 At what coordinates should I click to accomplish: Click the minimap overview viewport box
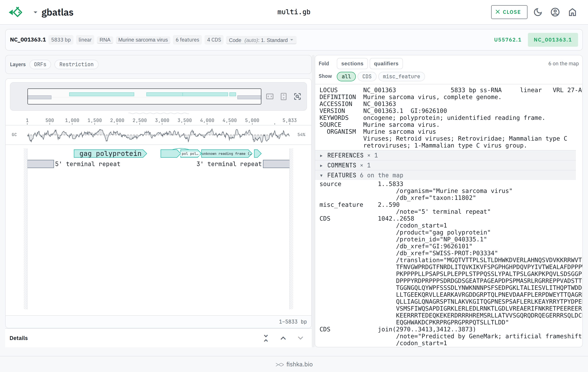coord(144,96)
